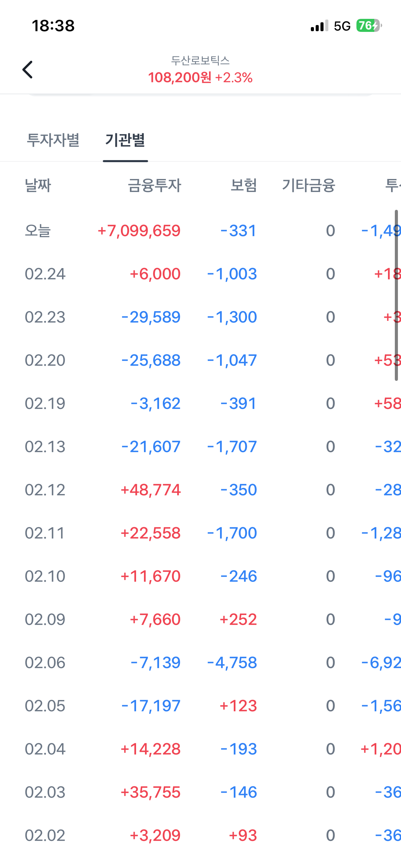The image size is (401, 868).
Task: Select the 02.24 date row
Action: 45,274
